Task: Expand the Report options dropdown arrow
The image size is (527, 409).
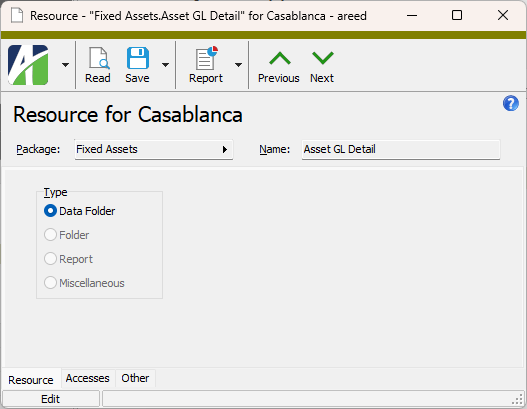Action: coord(238,65)
